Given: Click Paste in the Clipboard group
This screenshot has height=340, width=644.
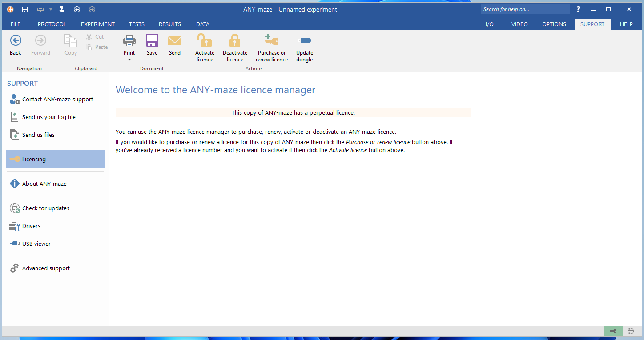Looking at the screenshot, I should pos(97,47).
